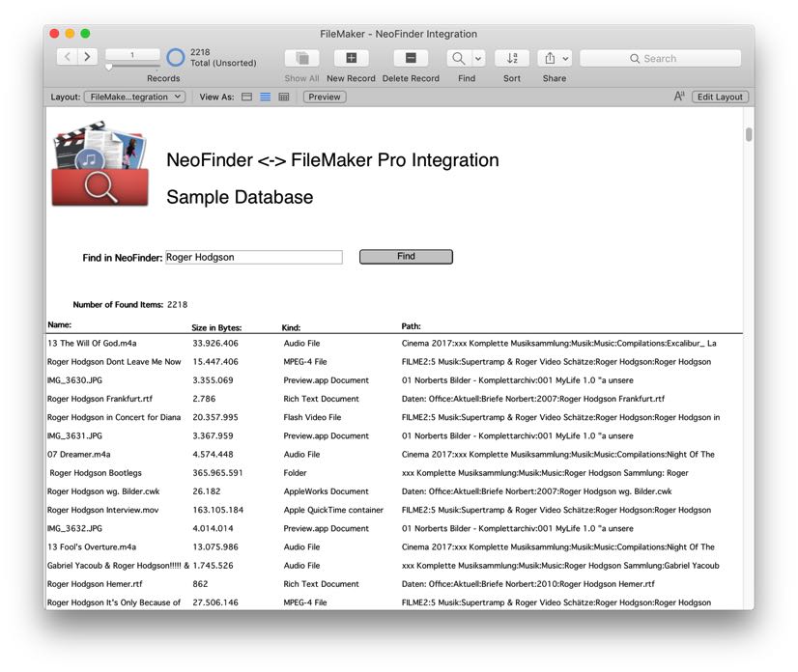Switch to Table view icon
Screen dimensions: 798x672
[x=284, y=97]
